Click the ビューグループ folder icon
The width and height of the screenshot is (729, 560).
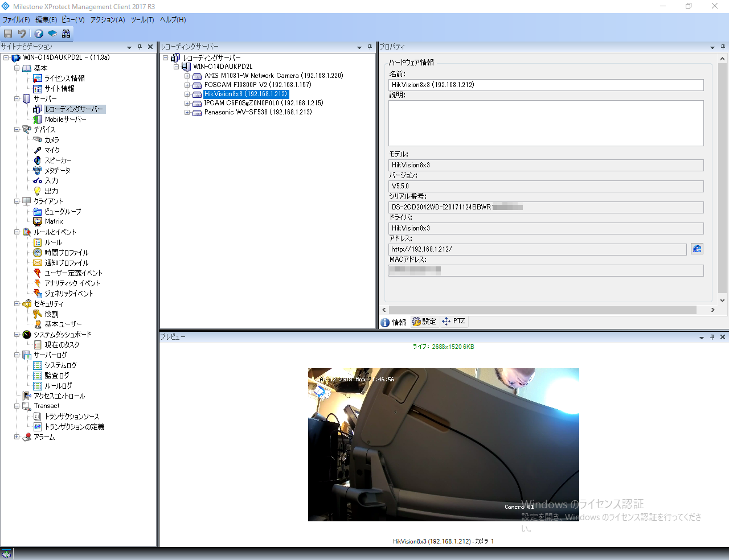pyautogui.click(x=38, y=211)
